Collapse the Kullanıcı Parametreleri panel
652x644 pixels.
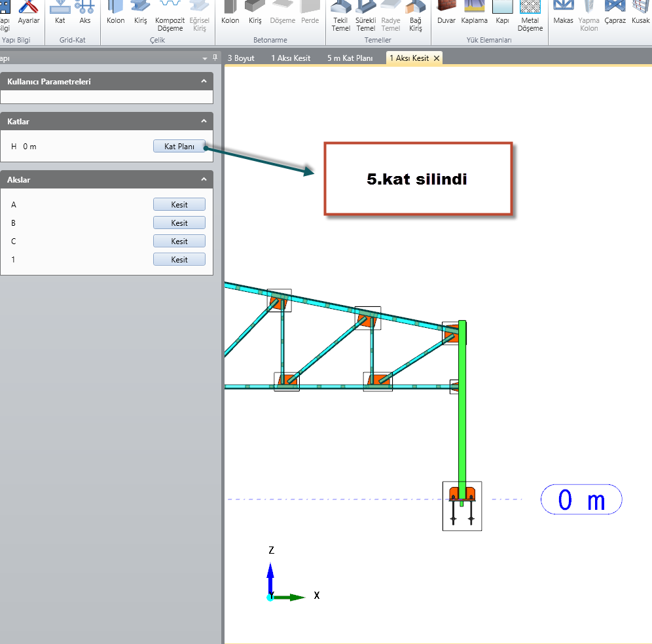click(204, 81)
